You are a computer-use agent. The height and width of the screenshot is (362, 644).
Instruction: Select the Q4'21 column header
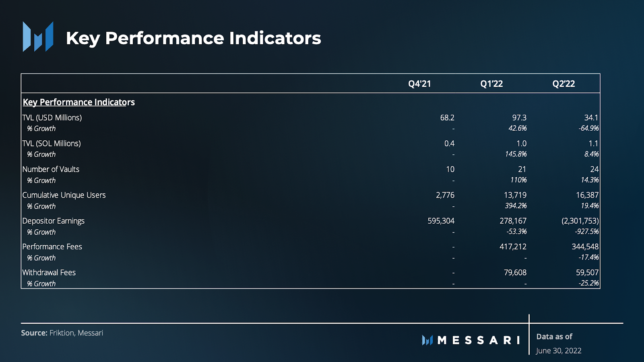pos(419,84)
